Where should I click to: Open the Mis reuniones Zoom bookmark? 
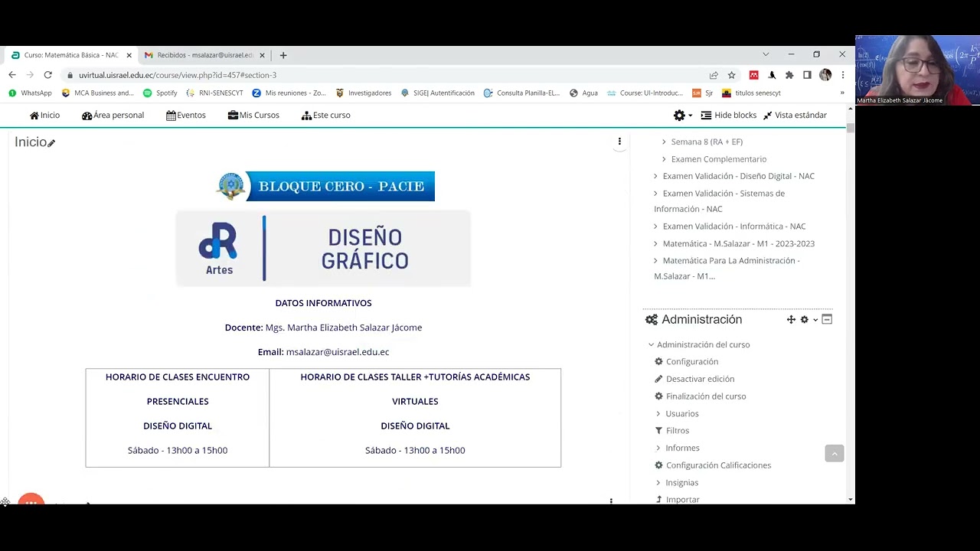(289, 93)
